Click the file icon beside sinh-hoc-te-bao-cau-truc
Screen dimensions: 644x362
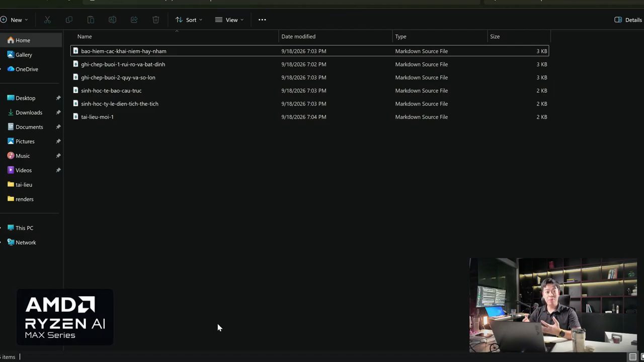click(x=76, y=90)
